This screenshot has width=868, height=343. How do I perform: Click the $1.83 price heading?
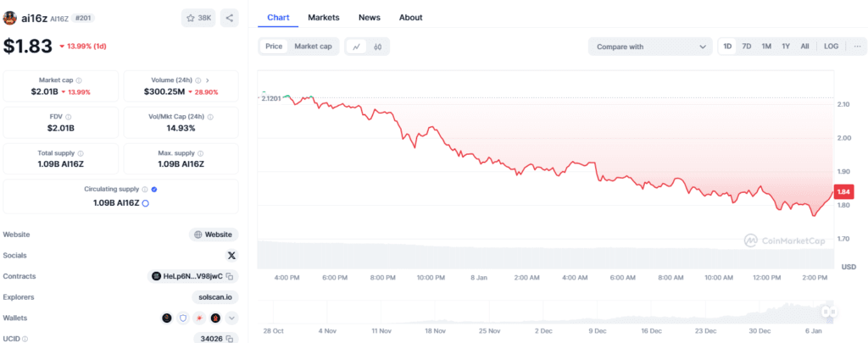pos(28,47)
